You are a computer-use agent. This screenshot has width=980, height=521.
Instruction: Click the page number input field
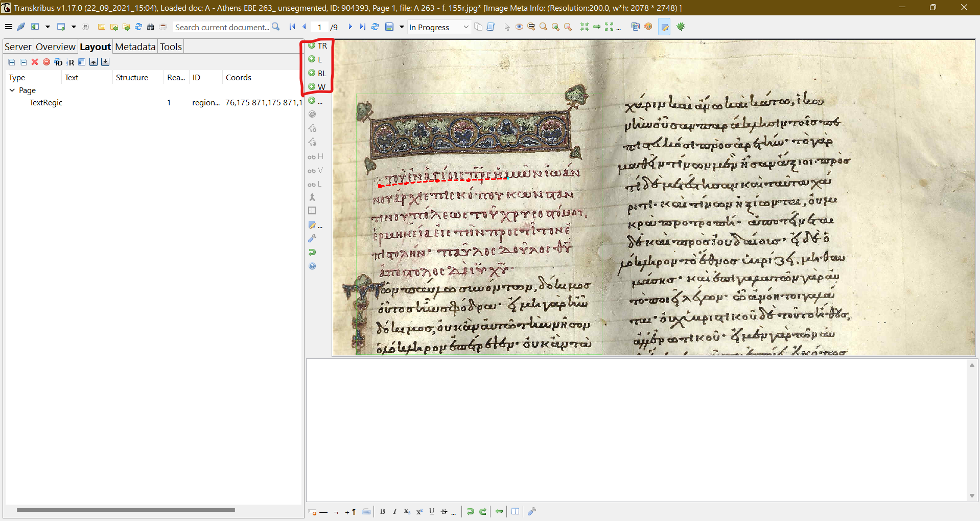point(319,27)
